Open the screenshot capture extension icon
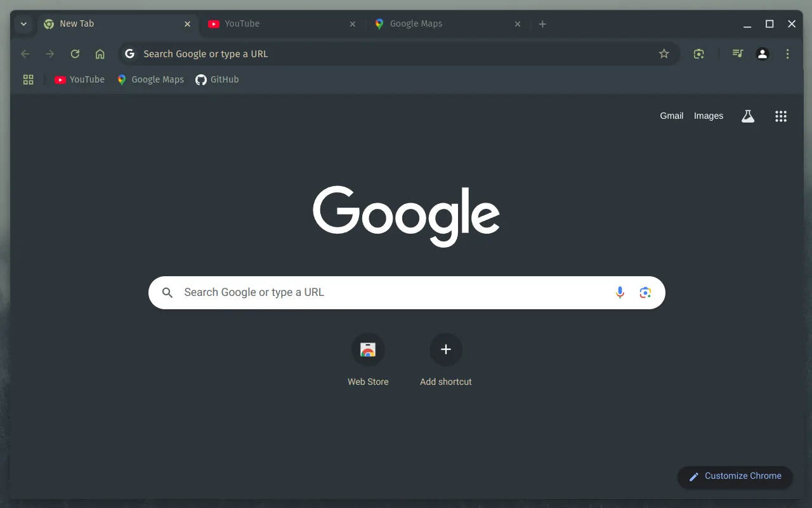This screenshot has width=812, height=508. coord(699,54)
